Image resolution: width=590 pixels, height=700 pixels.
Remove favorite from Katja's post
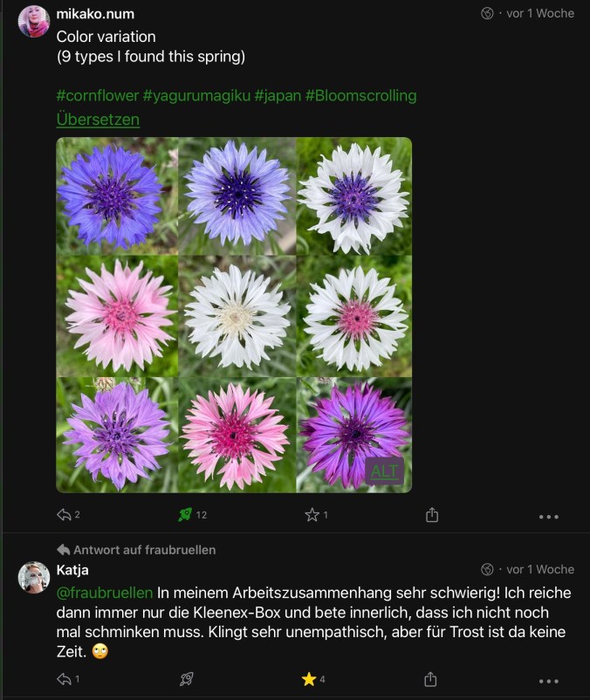tap(309, 679)
